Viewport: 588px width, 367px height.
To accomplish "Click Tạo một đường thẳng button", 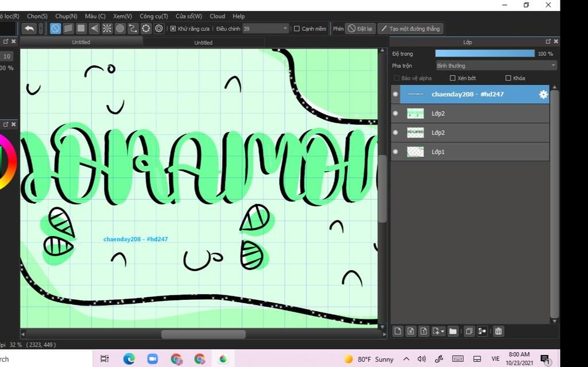I will (410, 29).
